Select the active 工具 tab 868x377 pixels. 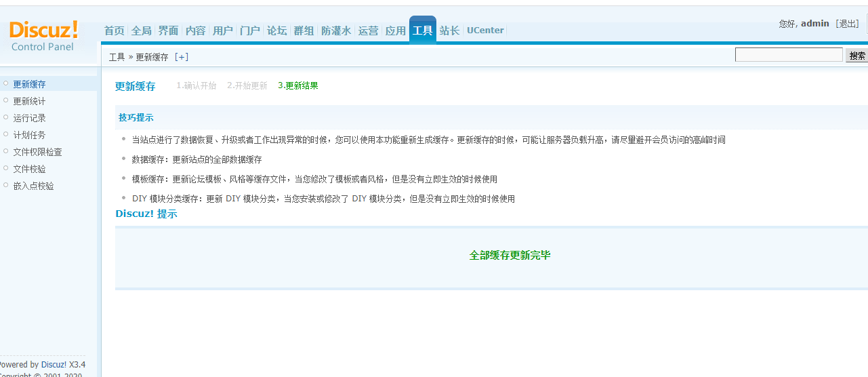423,31
